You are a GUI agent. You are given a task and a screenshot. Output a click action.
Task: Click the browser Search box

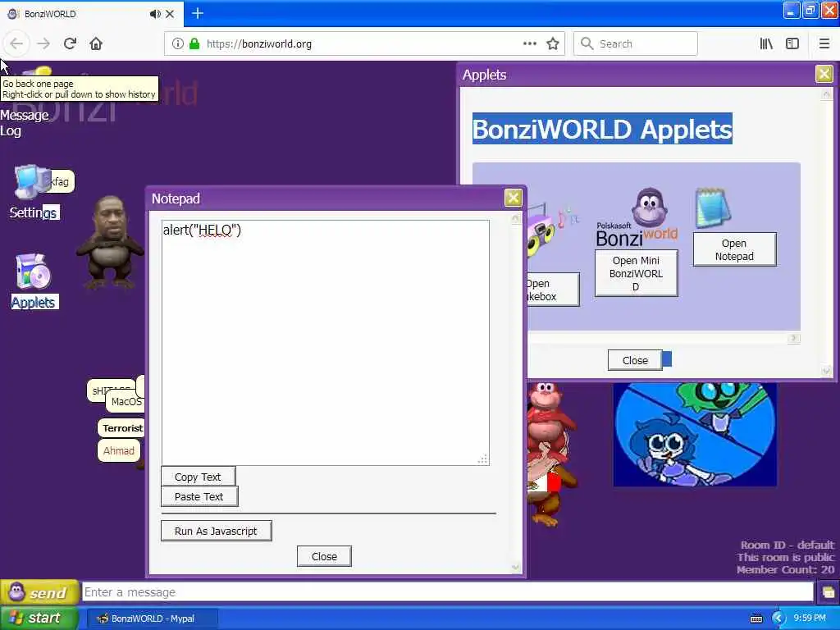[636, 43]
